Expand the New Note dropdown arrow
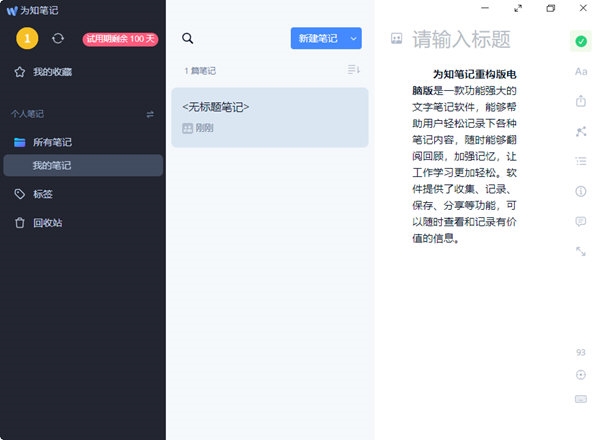The height and width of the screenshot is (440, 600). click(x=354, y=38)
